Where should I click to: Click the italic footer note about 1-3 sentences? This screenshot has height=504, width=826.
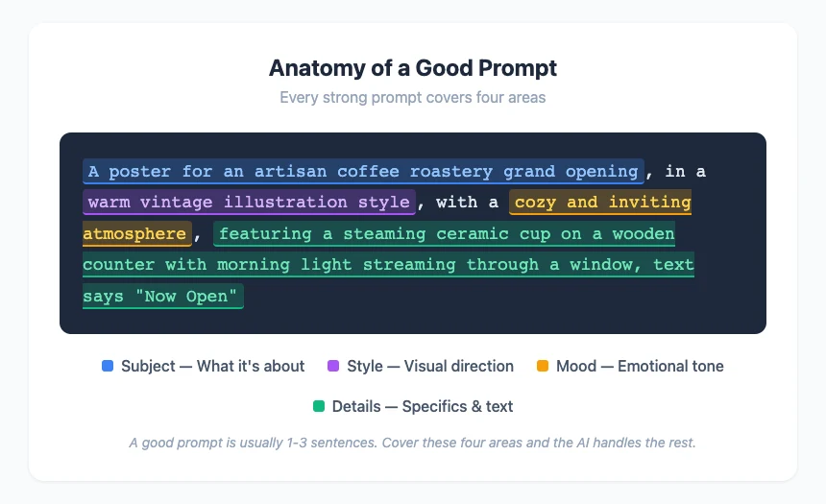[413, 443]
